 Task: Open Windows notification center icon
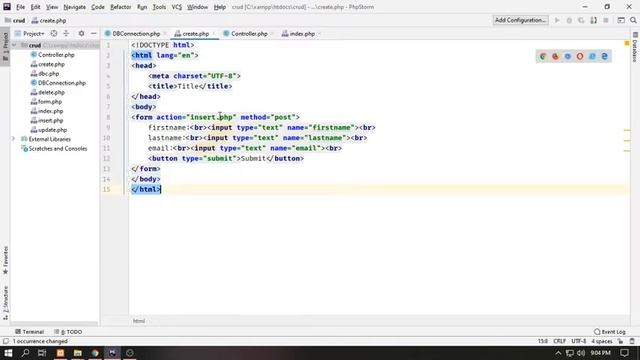(x=624, y=353)
